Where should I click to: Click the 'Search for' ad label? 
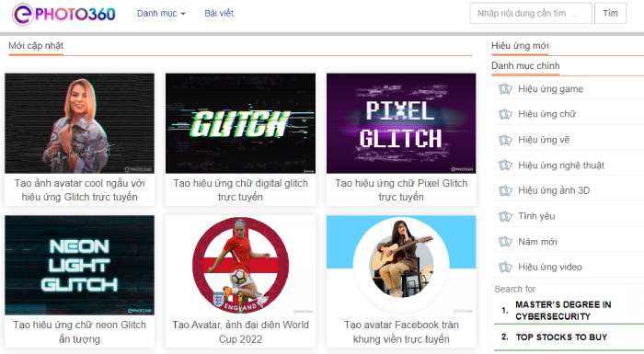(x=514, y=289)
